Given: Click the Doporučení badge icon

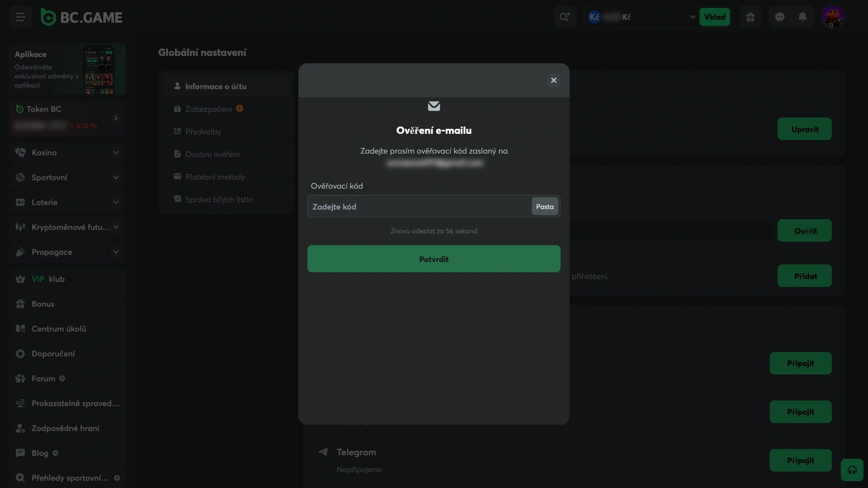Looking at the screenshot, I should pyautogui.click(x=20, y=353).
